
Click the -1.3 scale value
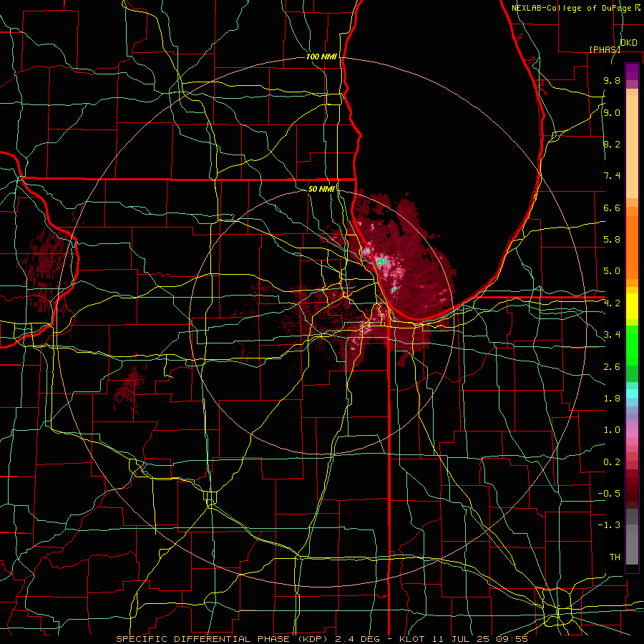[x=609, y=525]
